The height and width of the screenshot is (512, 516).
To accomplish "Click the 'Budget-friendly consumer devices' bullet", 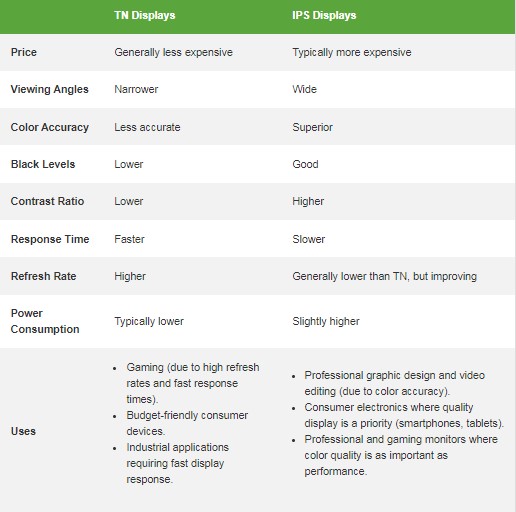I will pyautogui.click(x=187, y=423).
